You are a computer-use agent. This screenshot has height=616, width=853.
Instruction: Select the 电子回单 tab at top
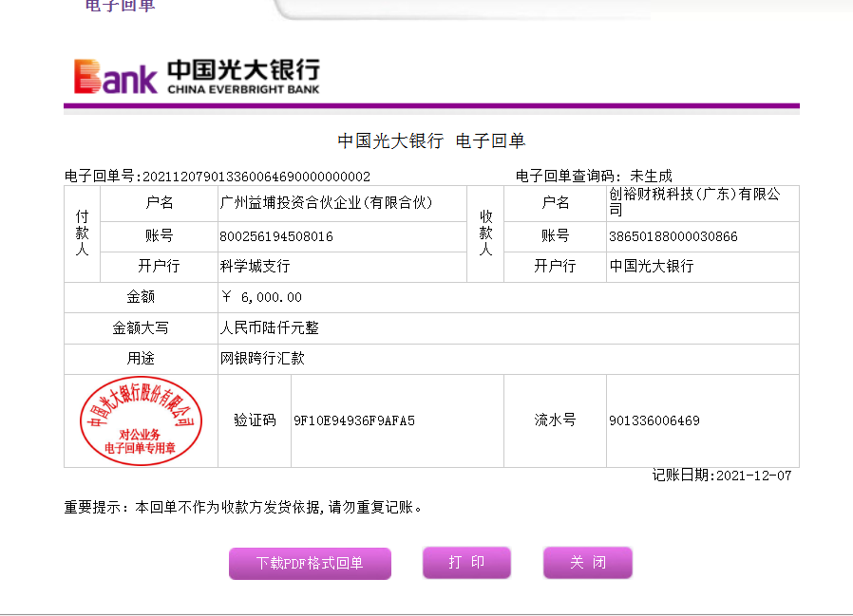tap(121, 6)
